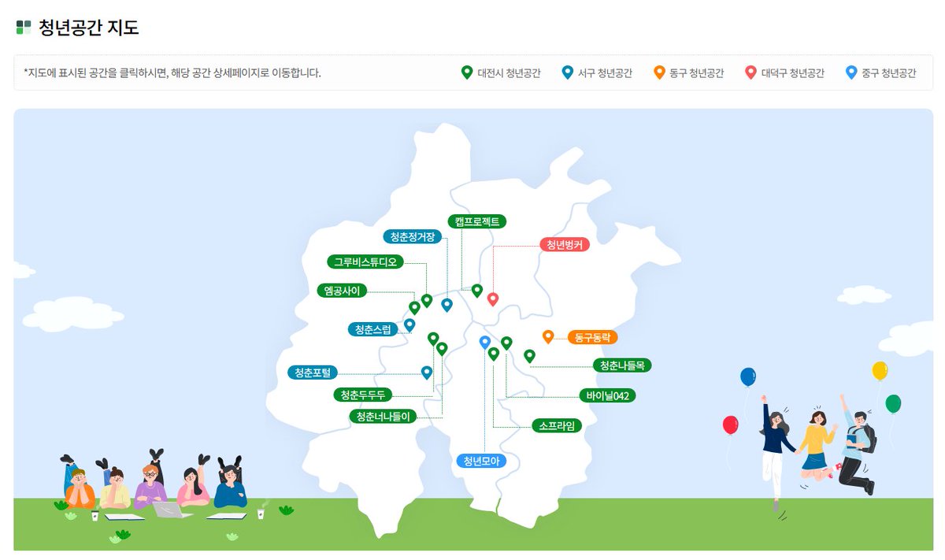This screenshot has width=945, height=560.
Task: Click the 중구 청년공간 legend text
Action: pos(889,73)
